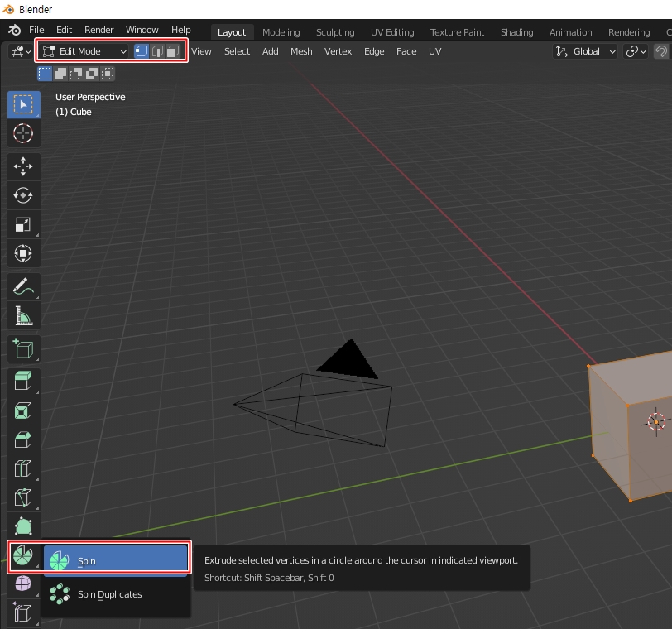
Task: Set selection mode to invert
Action: (92, 74)
